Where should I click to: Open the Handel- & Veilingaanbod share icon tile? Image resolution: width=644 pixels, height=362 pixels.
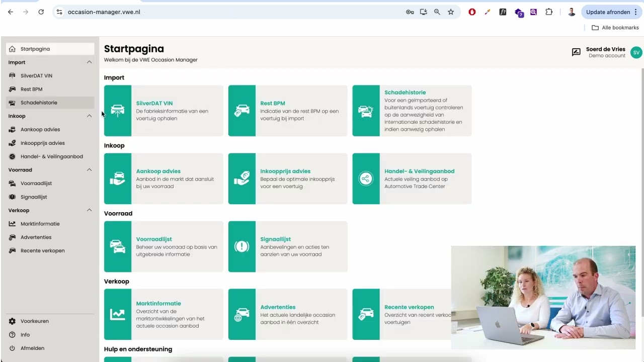point(366,178)
